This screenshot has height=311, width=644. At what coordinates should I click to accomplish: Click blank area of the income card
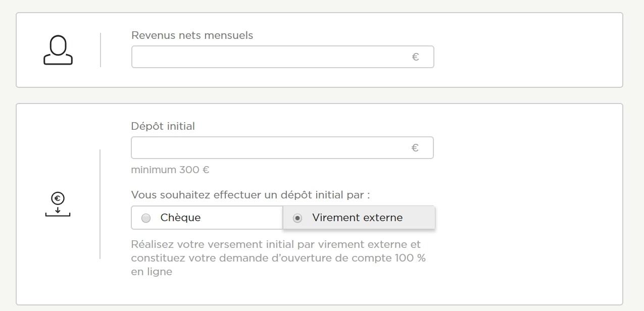[x=525, y=50]
